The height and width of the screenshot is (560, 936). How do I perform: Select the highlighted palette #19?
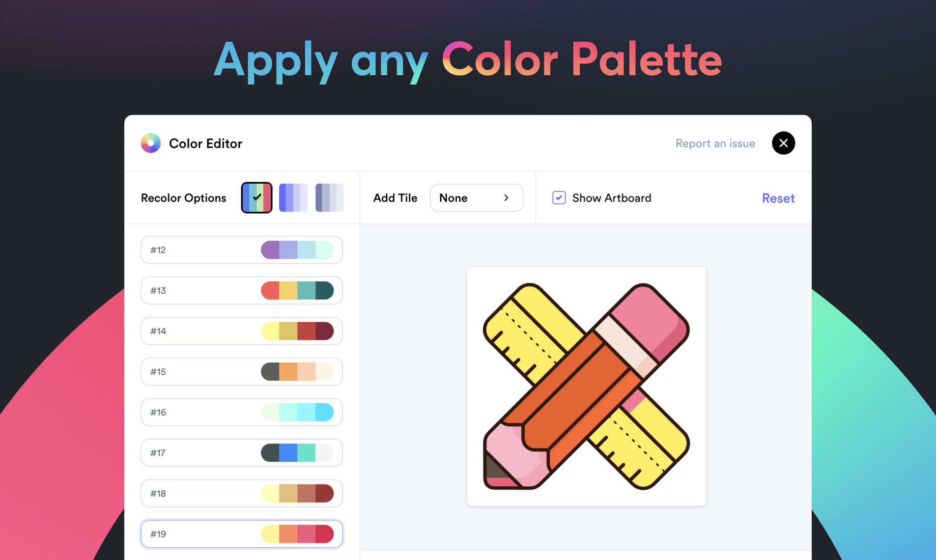tap(241, 533)
